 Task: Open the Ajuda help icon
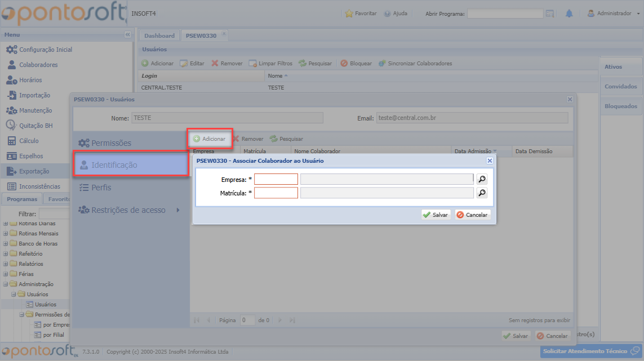[x=388, y=14]
